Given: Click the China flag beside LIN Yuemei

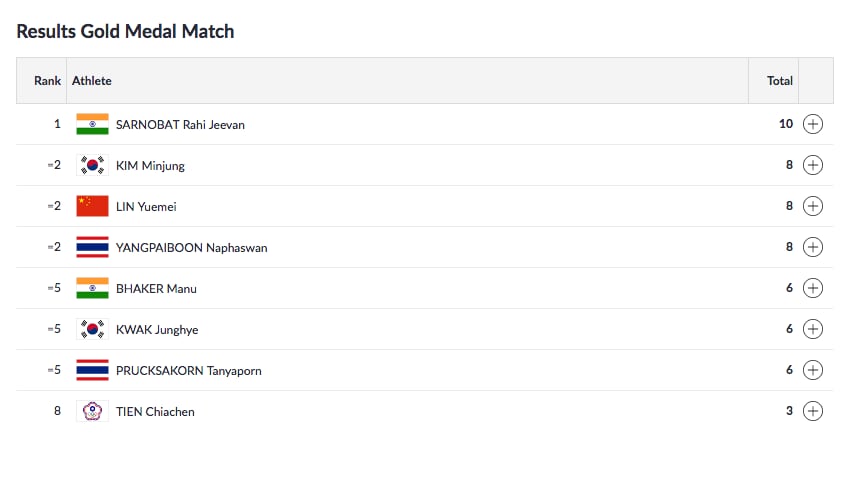Looking at the screenshot, I should pos(92,206).
